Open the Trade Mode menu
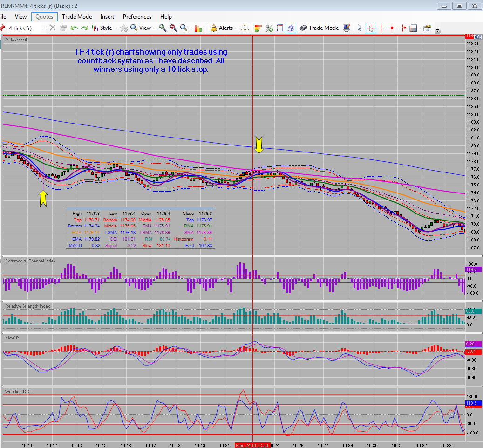The width and height of the screenshot is (483, 448). coord(77,17)
